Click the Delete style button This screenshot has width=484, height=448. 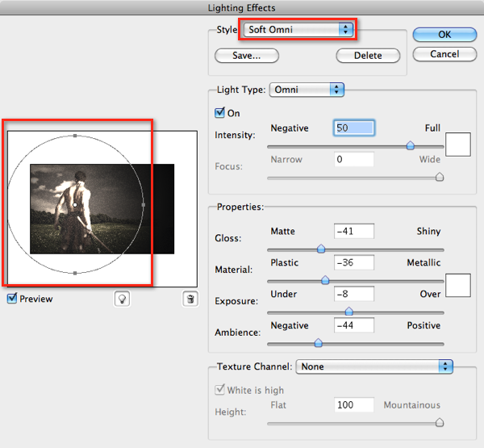pos(368,56)
